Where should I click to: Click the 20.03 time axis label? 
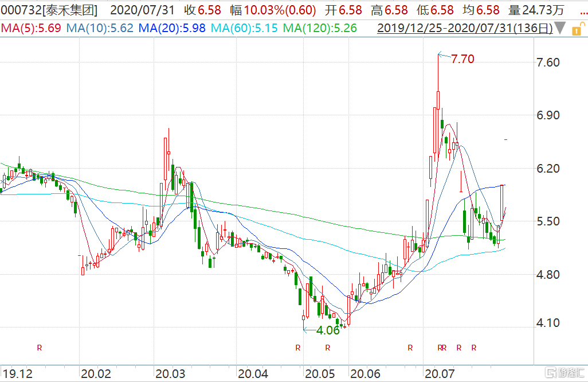[171, 374]
